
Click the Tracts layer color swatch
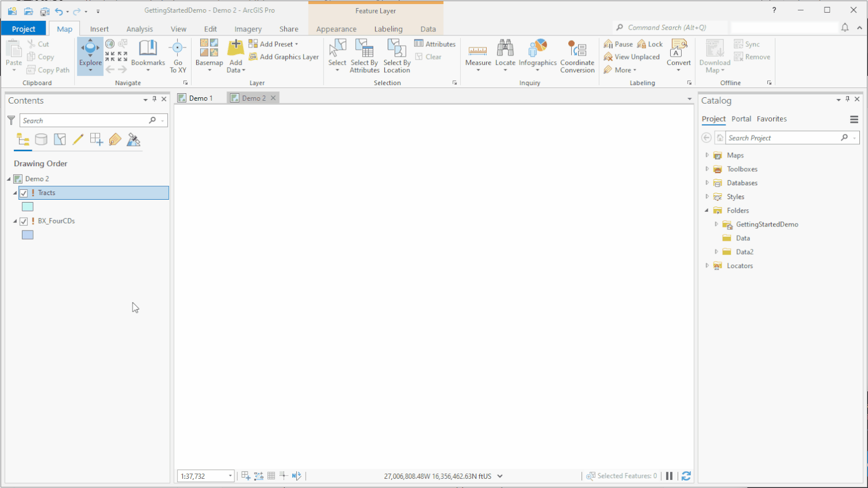[x=27, y=206]
